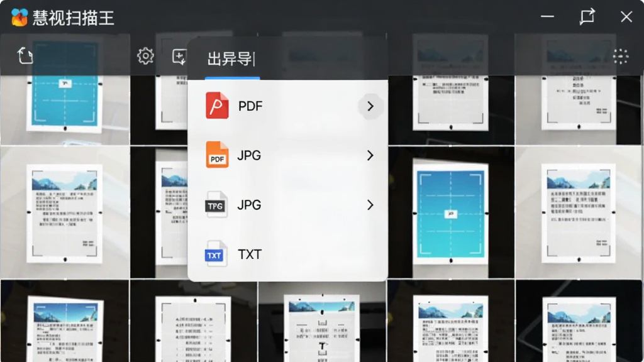Screen dimensions: 644x362
Task: Select the 出异导 tab header
Action: [231, 59]
